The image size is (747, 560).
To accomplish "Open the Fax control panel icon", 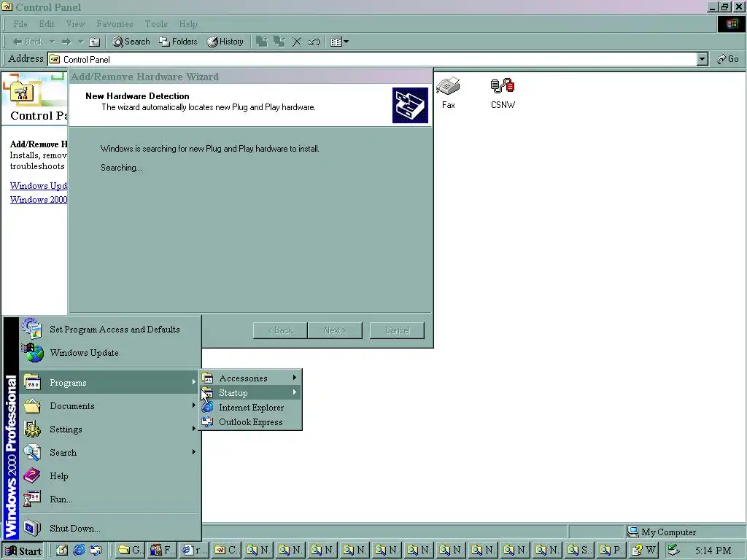I will (449, 93).
